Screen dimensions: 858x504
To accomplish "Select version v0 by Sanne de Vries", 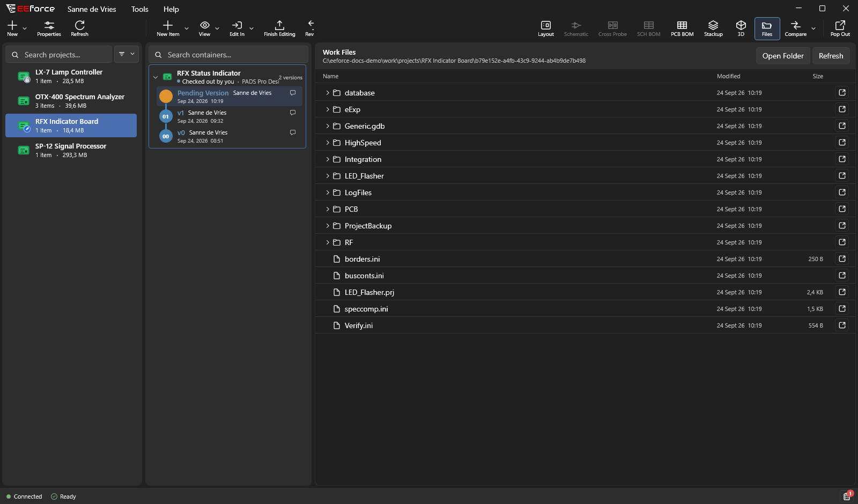I will pos(230,136).
